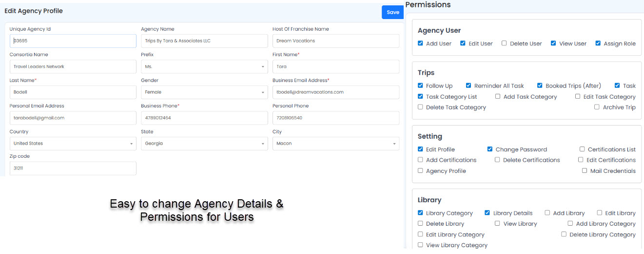Click the blue Save button

[x=392, y=12]
